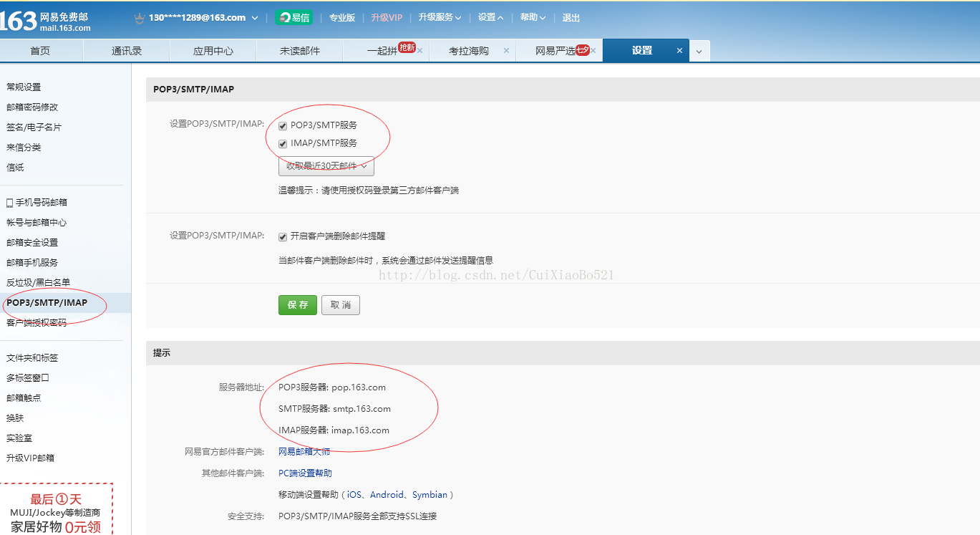Open 信纸 in sidebar

click(x=15, y=168)
